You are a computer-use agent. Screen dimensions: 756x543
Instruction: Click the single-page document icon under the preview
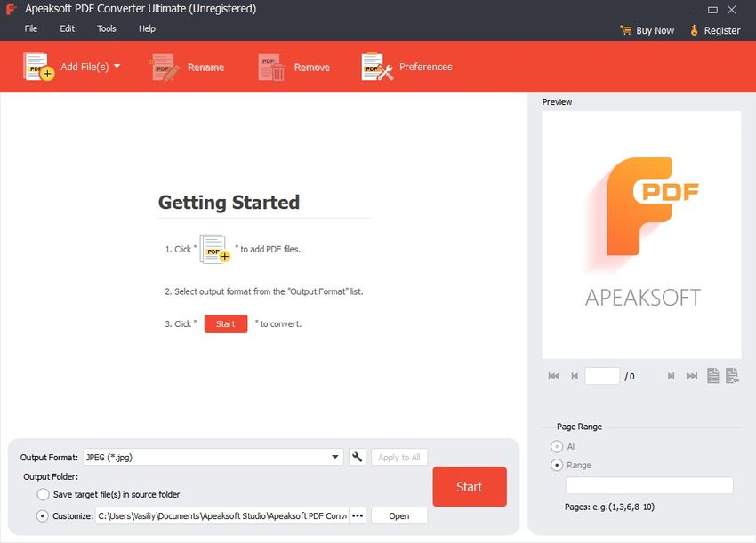pyautogui.click(x=712, y=375)
